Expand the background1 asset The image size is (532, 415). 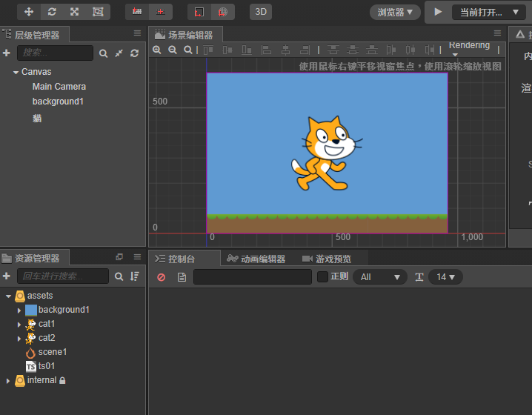[19, 311]
